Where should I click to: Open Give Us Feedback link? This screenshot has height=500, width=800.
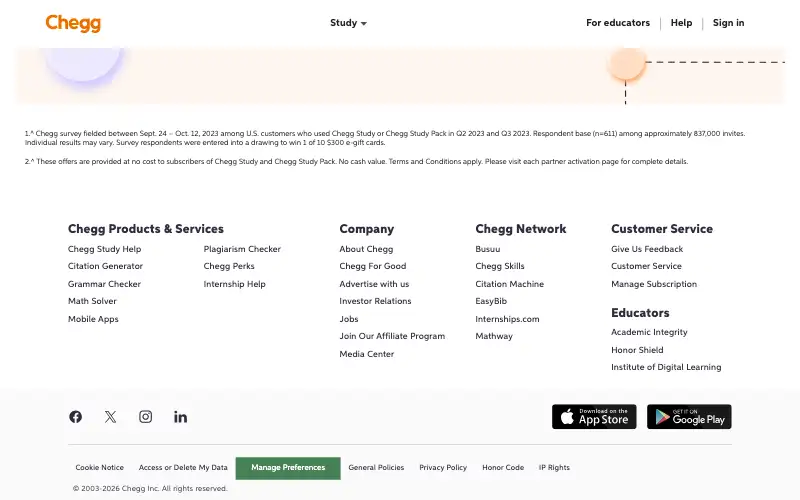click(647, 249)
